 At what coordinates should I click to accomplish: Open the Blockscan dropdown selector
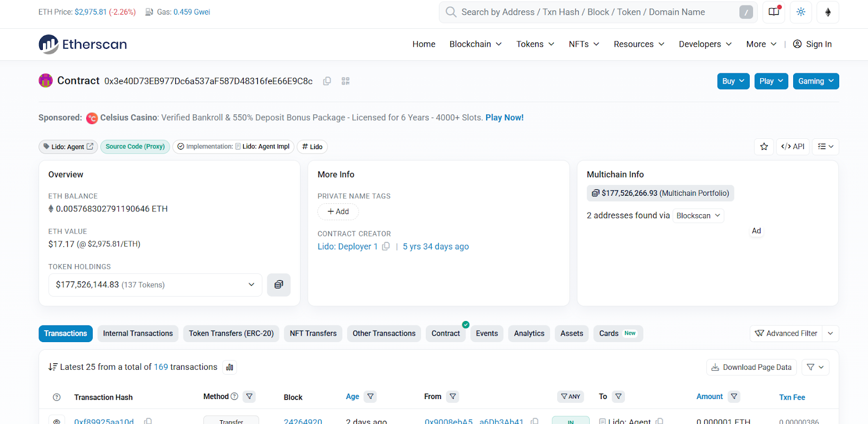[698, 215]
